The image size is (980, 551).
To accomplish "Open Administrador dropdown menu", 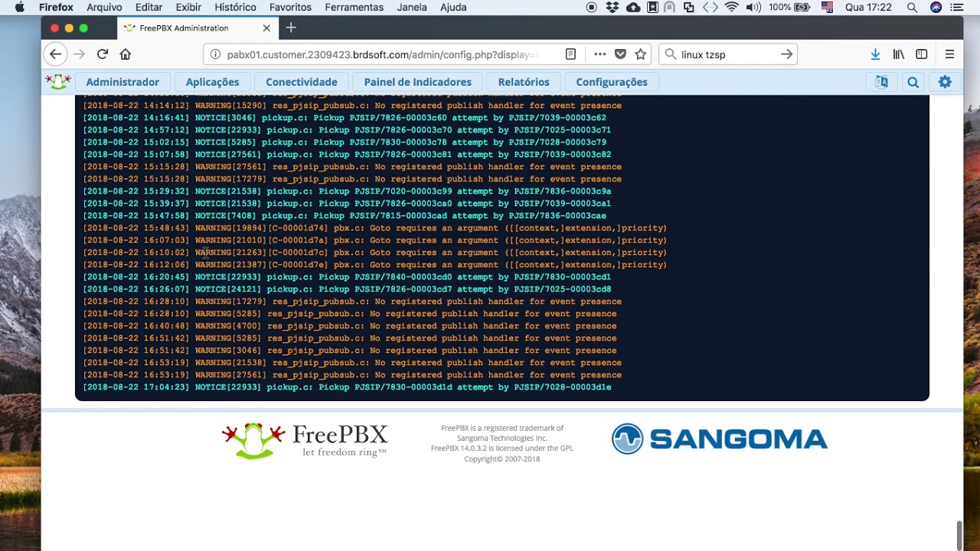I will coord(122,82).
